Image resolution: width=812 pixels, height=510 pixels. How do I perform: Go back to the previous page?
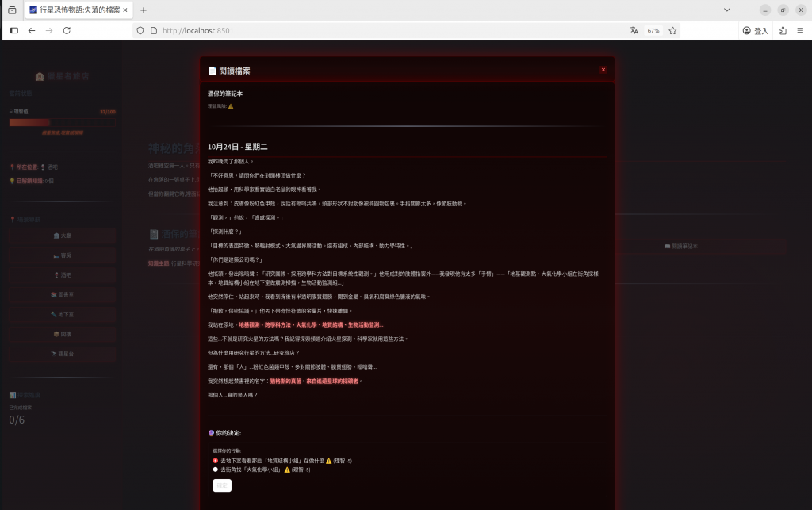(32, 31)
